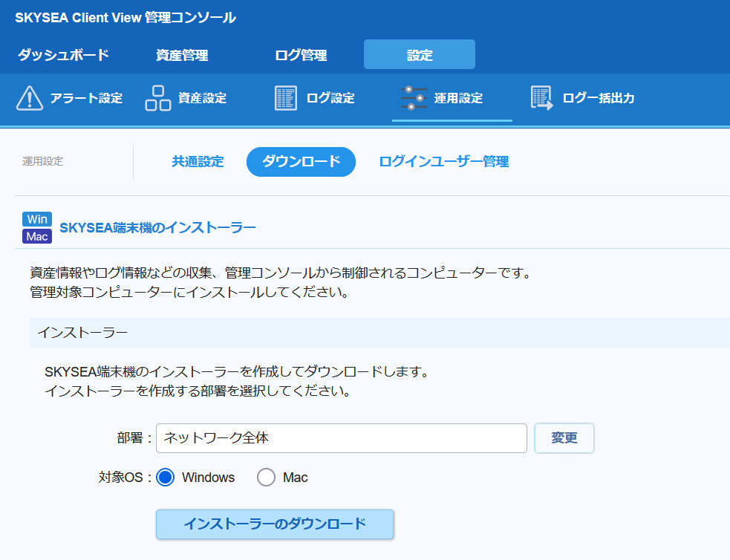Click the 変更 button

[564, 438]
